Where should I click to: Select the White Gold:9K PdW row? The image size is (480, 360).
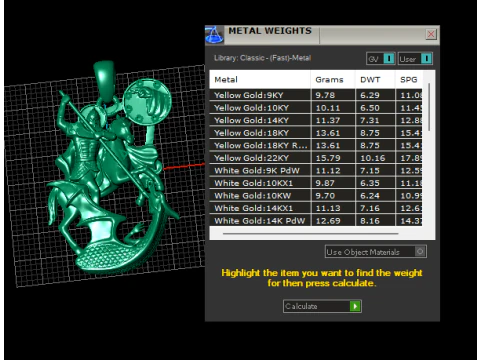pos(316,171)
